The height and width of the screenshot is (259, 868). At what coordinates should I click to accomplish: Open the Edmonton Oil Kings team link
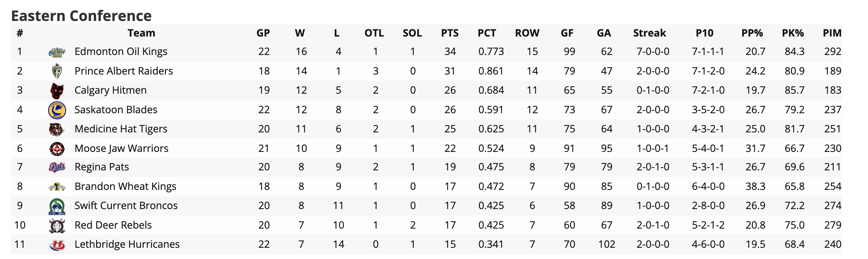121,52
